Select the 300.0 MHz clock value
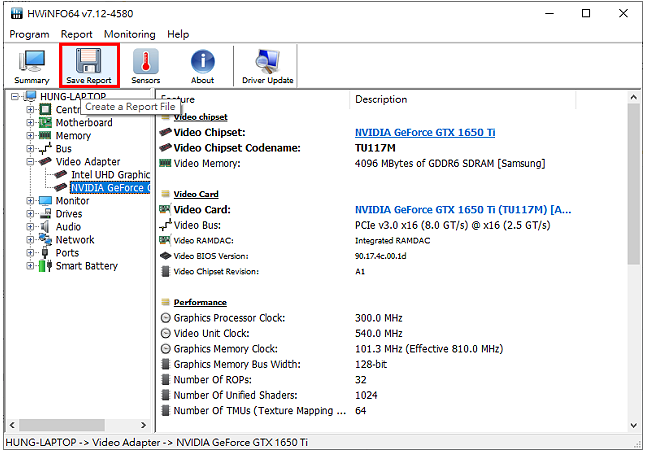647x454 pixels. [x=379, y=318]
